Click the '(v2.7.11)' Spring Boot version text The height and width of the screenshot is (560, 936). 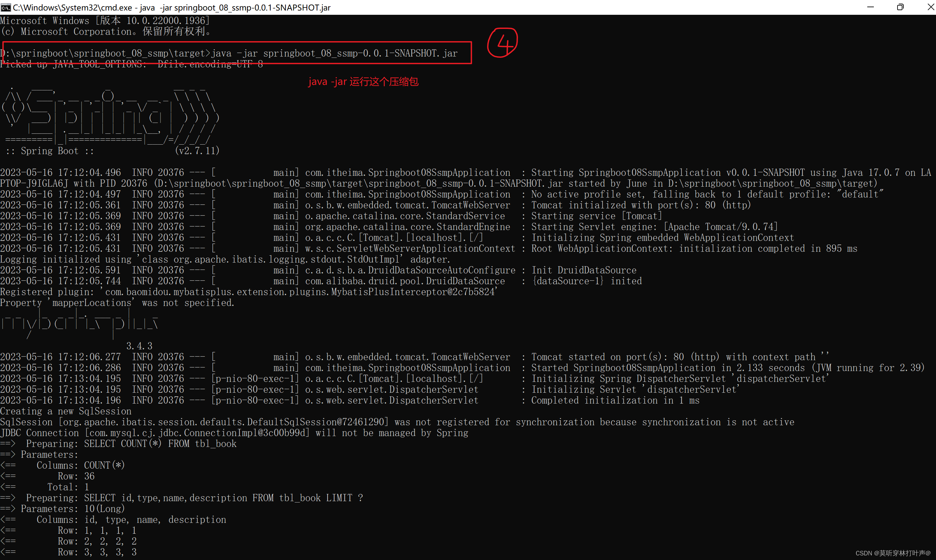point(197,151)
